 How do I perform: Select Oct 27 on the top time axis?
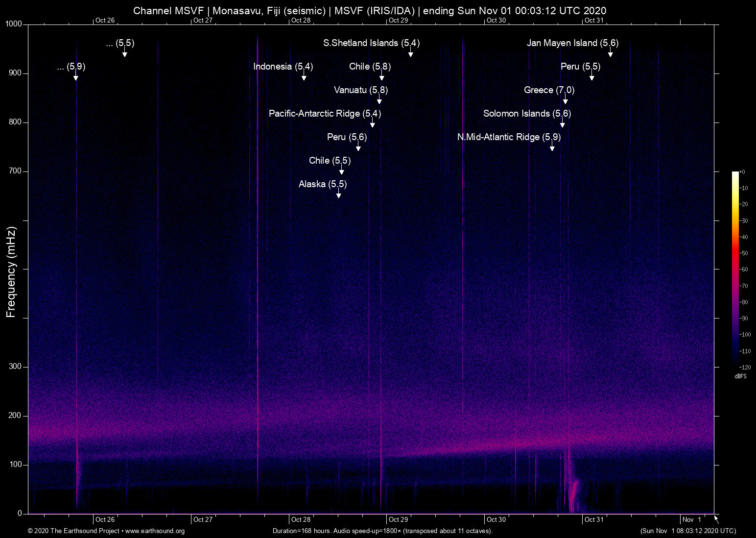tap(203, 20)
